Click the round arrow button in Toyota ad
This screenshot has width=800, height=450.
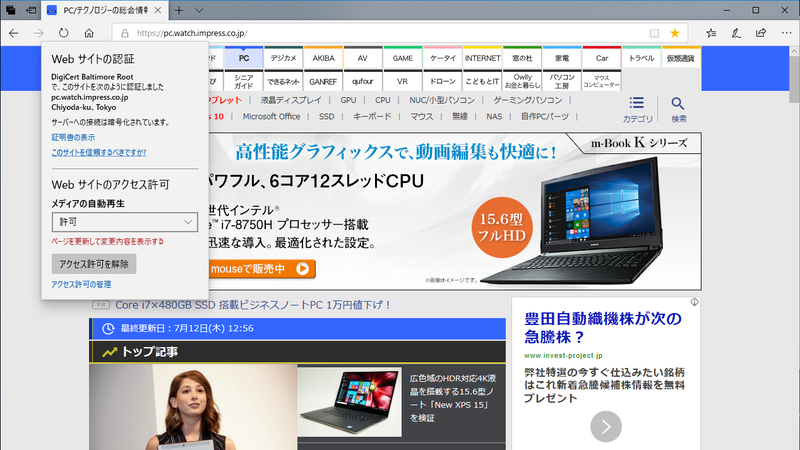click(606, 427)
